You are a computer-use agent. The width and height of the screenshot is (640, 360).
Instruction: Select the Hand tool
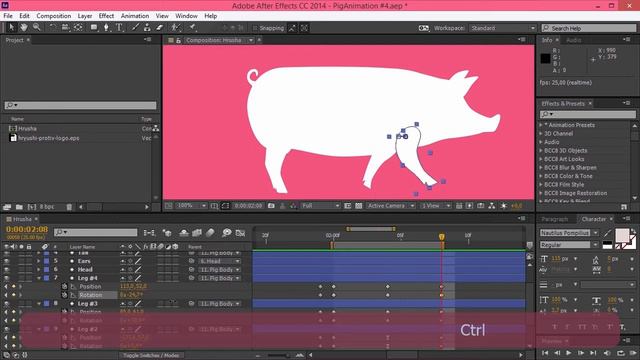coord(24,27)
